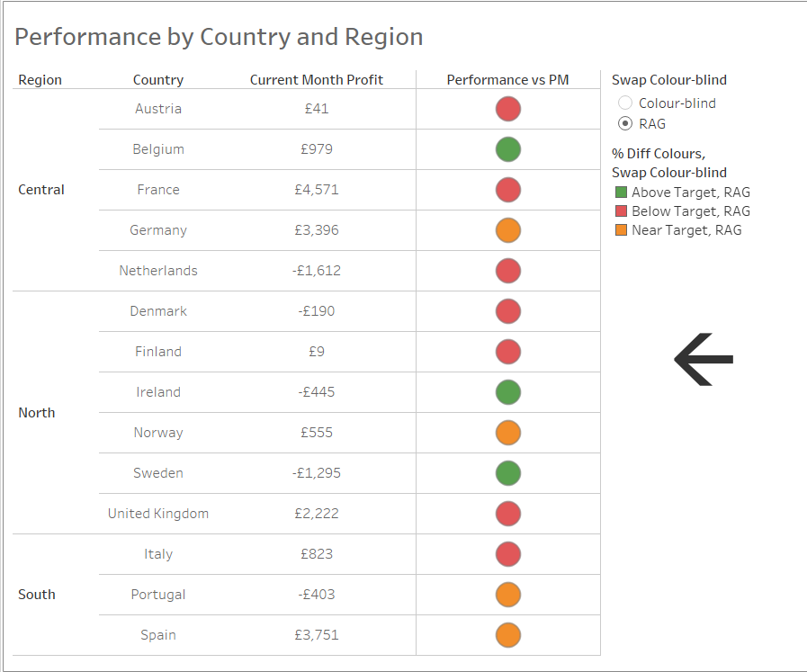Click the back arrow icon

(x=704, y=359)
